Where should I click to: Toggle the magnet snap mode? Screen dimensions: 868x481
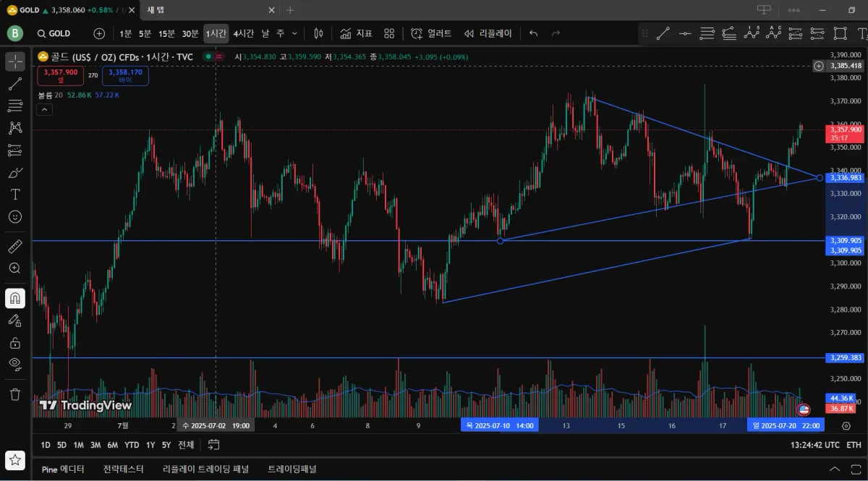click(x=14, y=298)
